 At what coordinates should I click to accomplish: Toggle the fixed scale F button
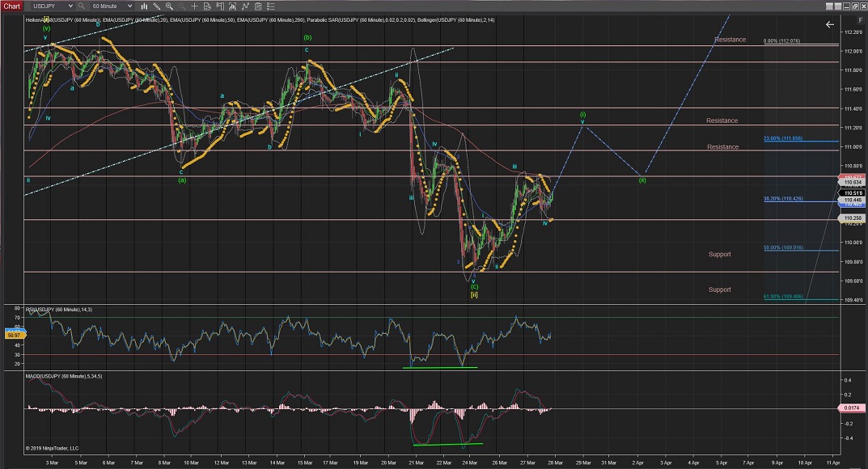[x=861, y=20]
